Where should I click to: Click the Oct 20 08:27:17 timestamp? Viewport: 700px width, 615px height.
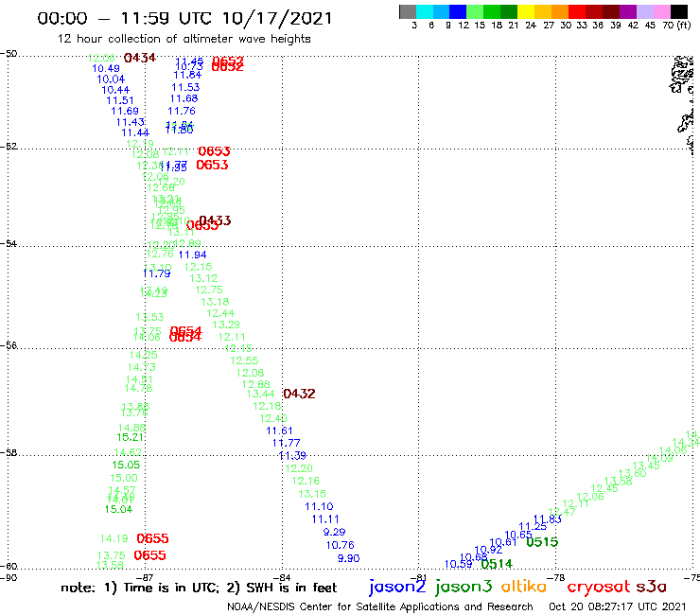pyautogui.click(x=618, y=607)
